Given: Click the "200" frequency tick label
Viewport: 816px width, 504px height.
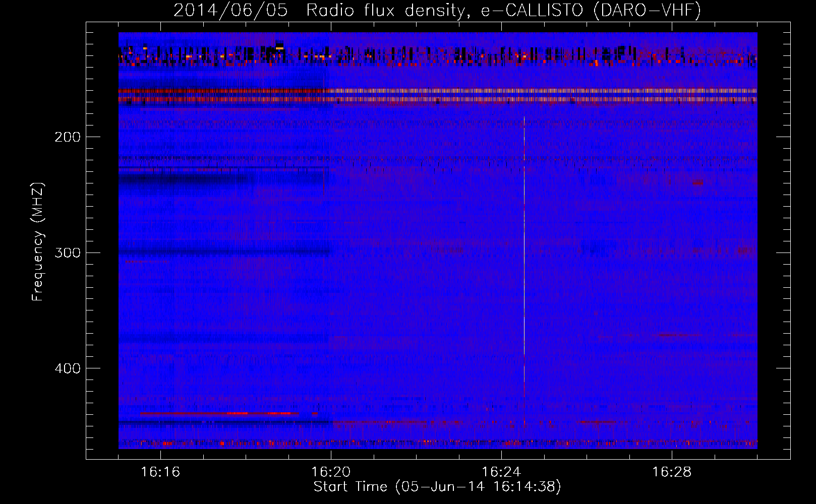Looking at the screenshot, I should point(67,137).
